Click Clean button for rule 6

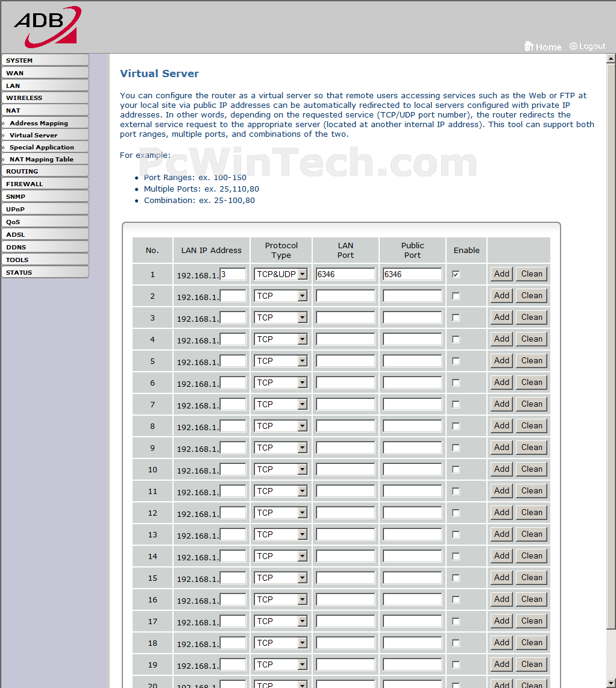[532, 382]
